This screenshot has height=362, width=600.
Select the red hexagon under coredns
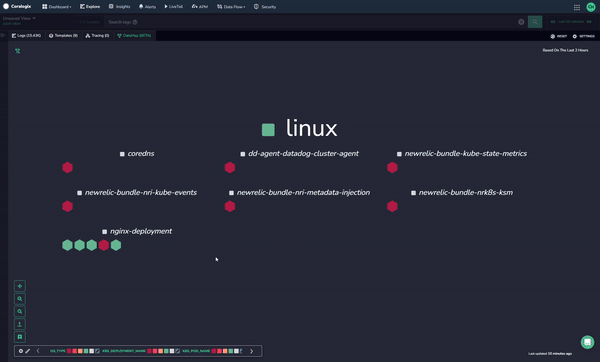(67, 168)
